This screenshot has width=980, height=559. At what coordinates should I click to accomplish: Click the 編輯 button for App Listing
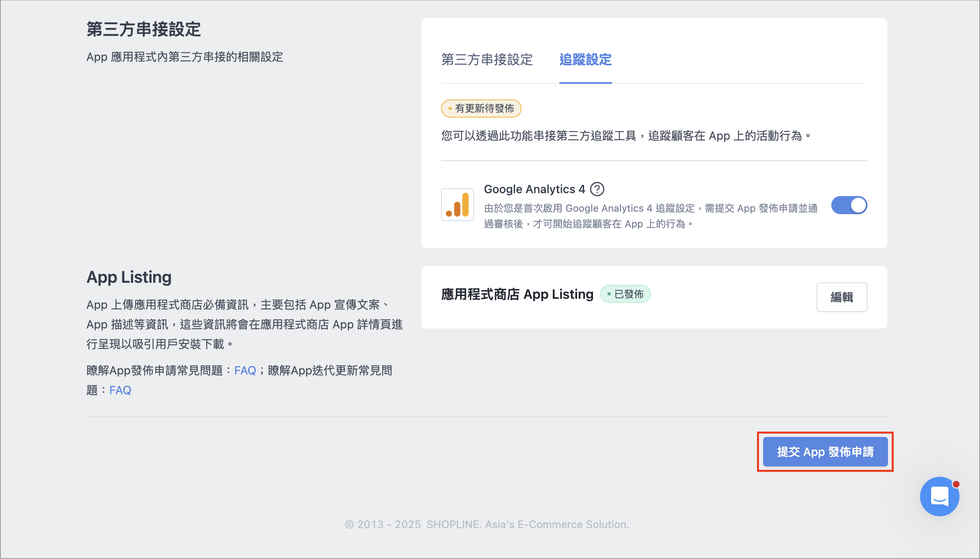[x=842, y=297]
